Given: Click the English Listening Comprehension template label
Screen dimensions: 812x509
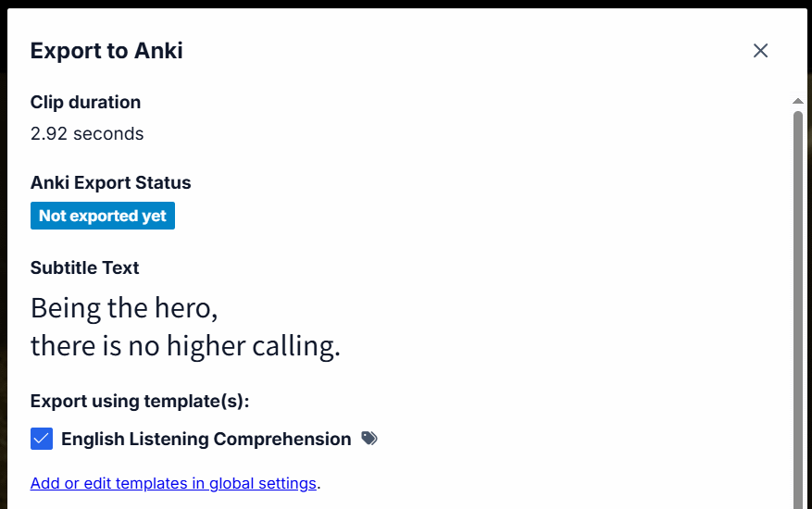Looking at the screenshot, I should pos(206,439).
